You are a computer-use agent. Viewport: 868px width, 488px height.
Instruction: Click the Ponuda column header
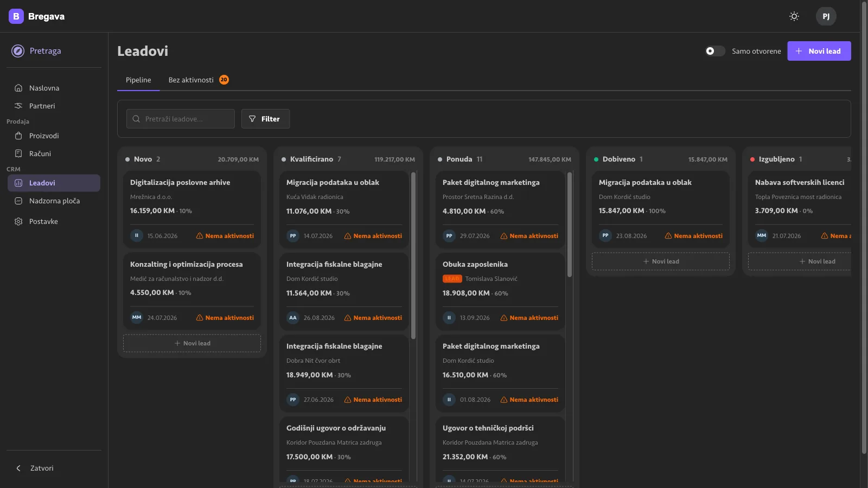(505, 159)
